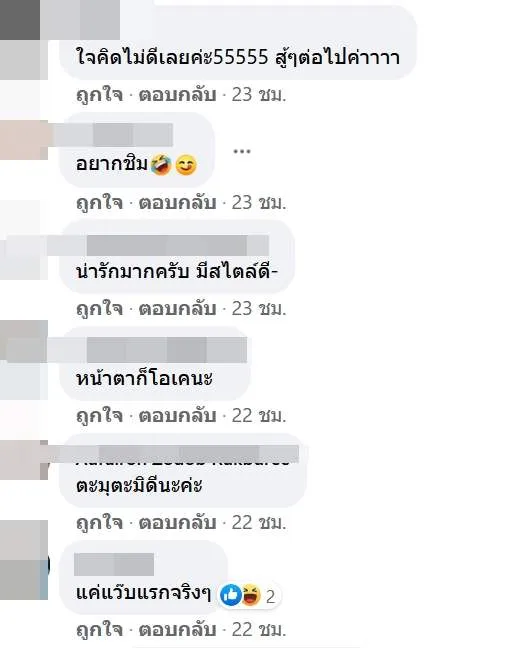Click the blurred avatar beside หน้าตาก็โอเคนะ comment
Image resolution: width=505 pixels, height=648 pixels.
(x=24, y=360)
